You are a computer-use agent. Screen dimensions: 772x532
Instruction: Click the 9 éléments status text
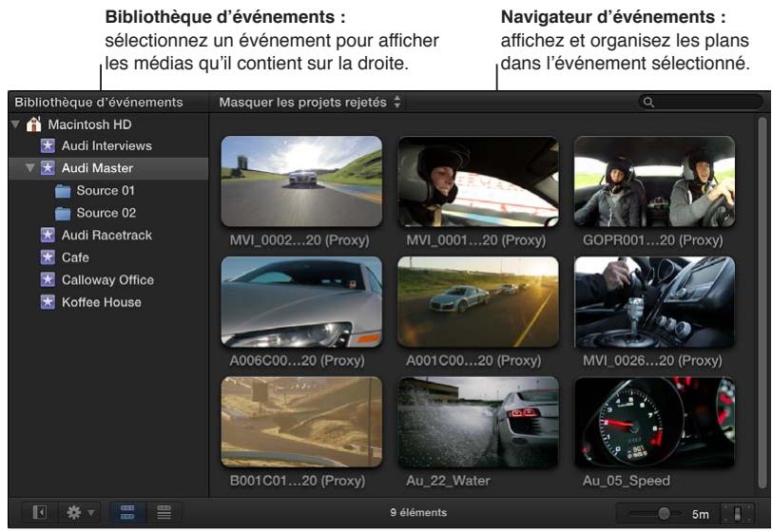pyautogui.click(x=418, y=513)
